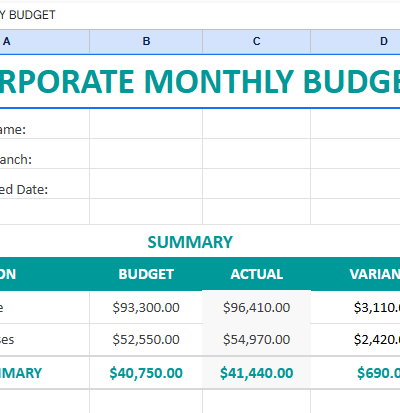
Task: Click the empty column B cell beside 'ame:'
Action: coord(146,124)
